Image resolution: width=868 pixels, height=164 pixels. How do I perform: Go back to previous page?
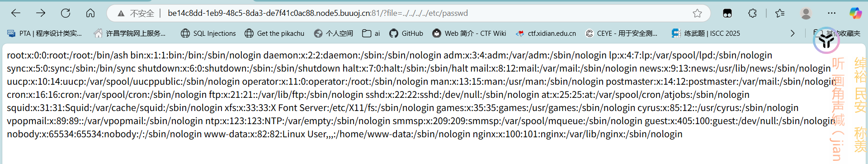pyautogui.click(x=16, y=13)
